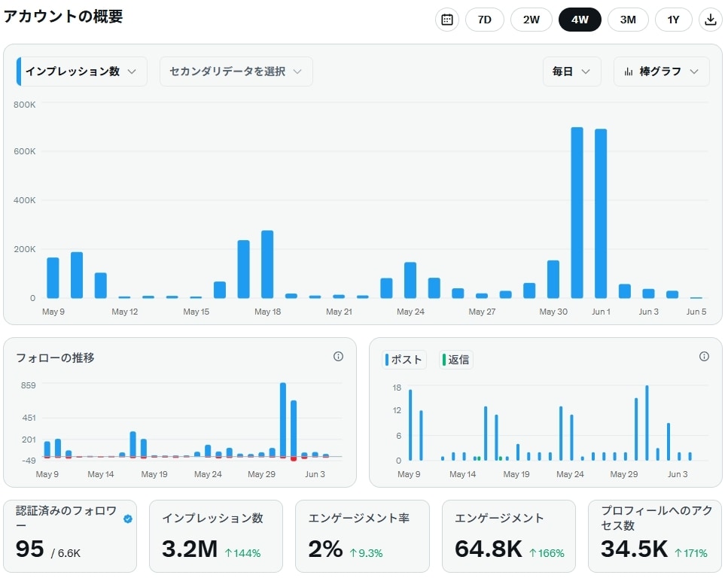728x578 pixels.
Task: Toggle the 返信 series in chart
Action: point(456,360)
